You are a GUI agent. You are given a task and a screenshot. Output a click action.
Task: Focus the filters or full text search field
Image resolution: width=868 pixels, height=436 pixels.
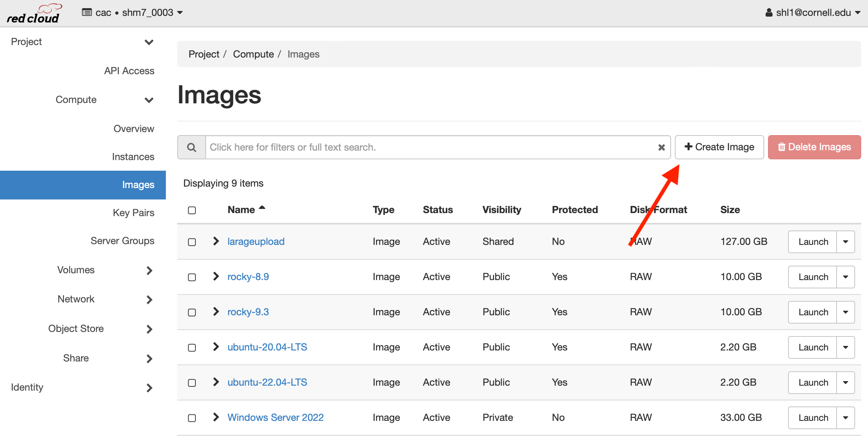click(x=430, y=147)
